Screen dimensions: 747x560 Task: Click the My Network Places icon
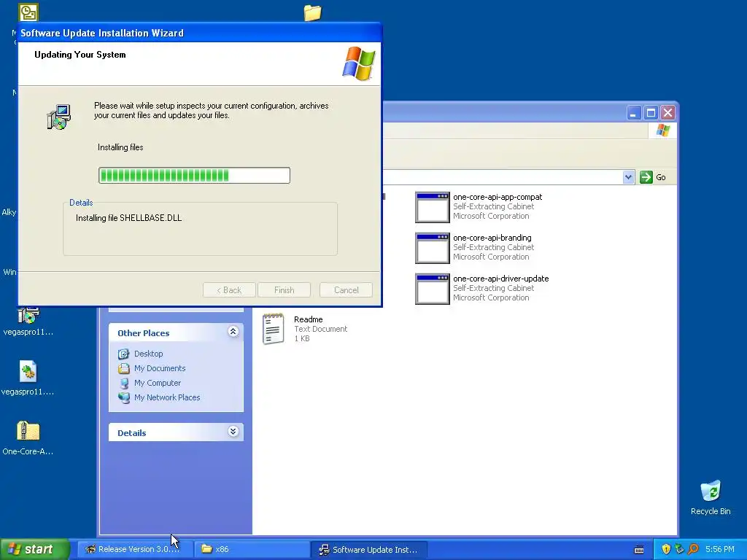point(124,397)
